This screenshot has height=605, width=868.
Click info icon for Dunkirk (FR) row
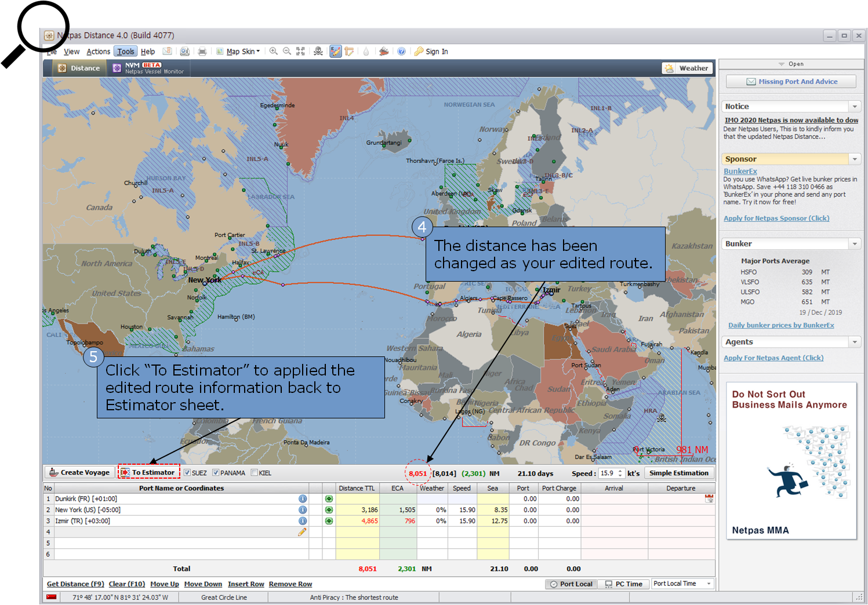(x=303, y=499)
